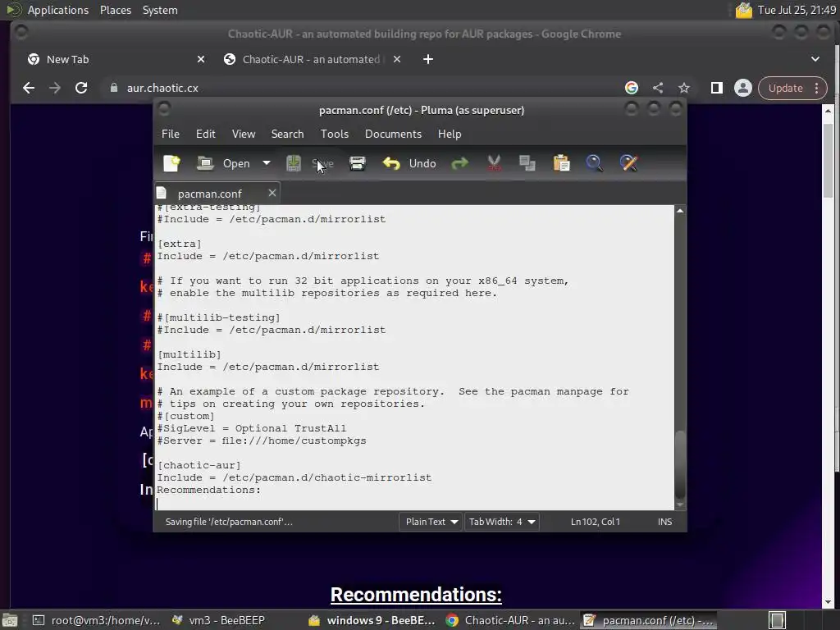Click the [multilib] section header line
The image size is (840, 630).
coord(189,354)
